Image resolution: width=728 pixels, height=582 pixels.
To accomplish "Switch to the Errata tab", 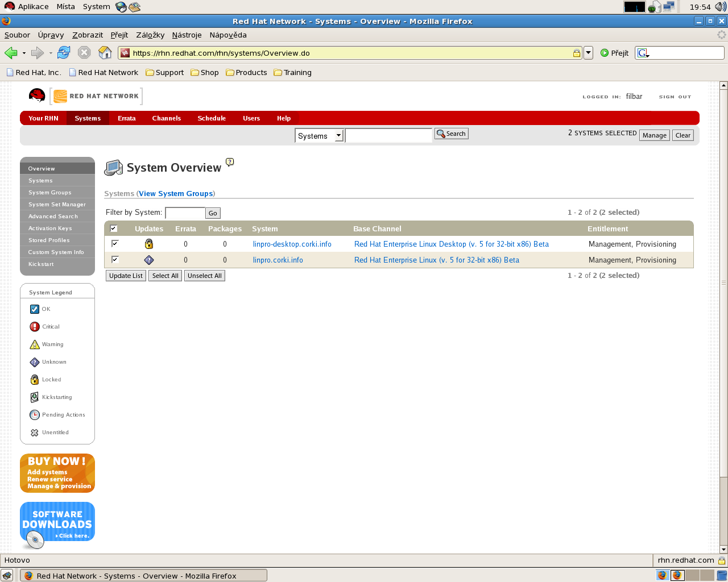I will [127, 118].
